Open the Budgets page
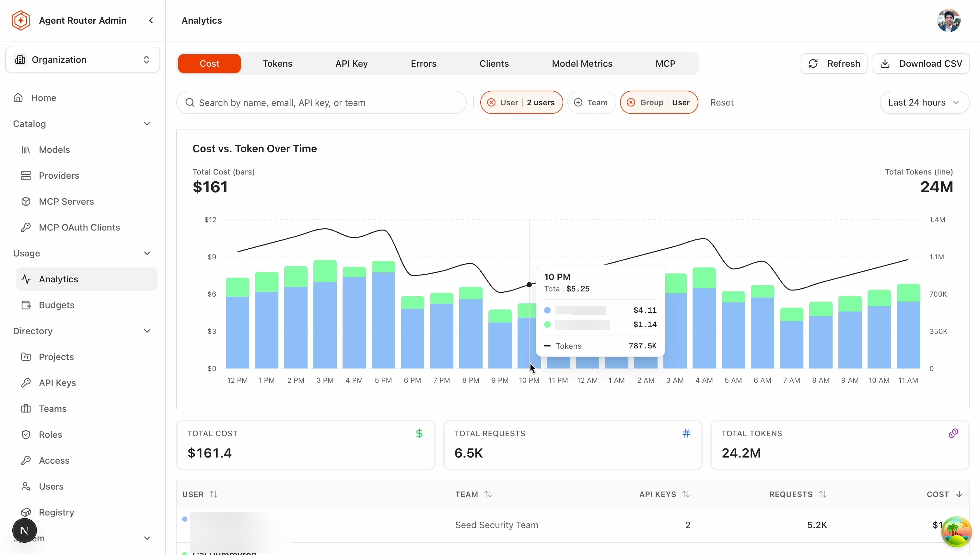Screen dimensions: 980x555 pos(86,305)
